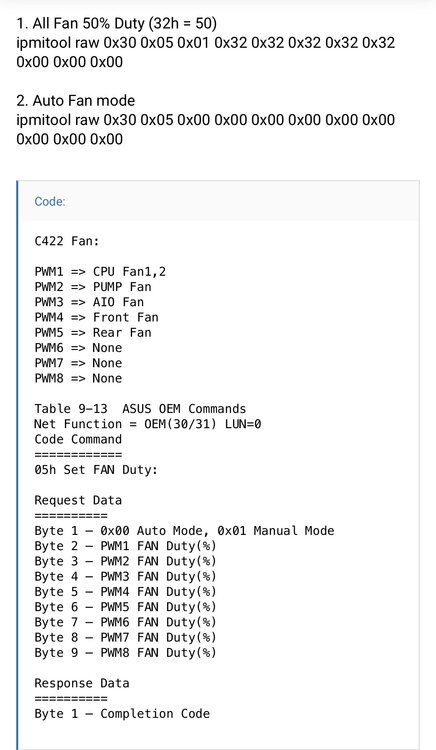Viewport: 436px width, 750px height.
Task: Click 'Byte 1 – 0x00 Auto Mode' line
Action: pos(184,531)
